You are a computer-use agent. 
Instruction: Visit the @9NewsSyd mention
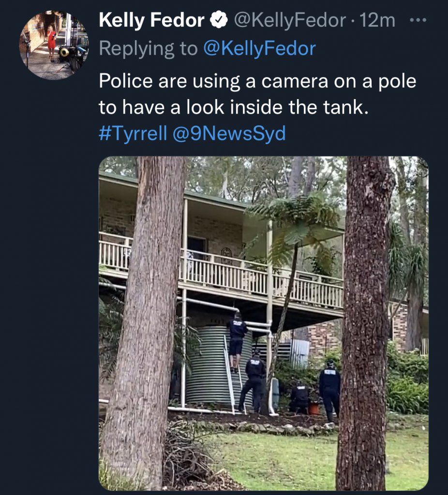[229, 133]
